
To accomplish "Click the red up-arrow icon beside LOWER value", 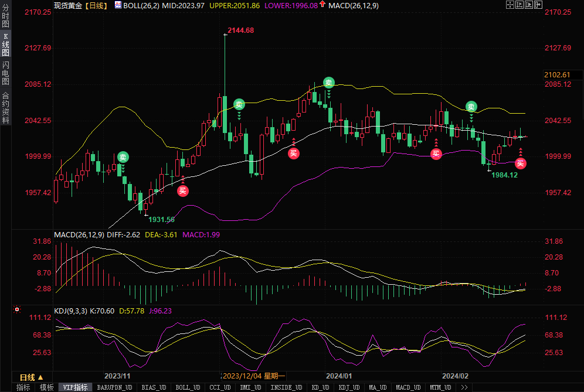I will tap(322, 5).
